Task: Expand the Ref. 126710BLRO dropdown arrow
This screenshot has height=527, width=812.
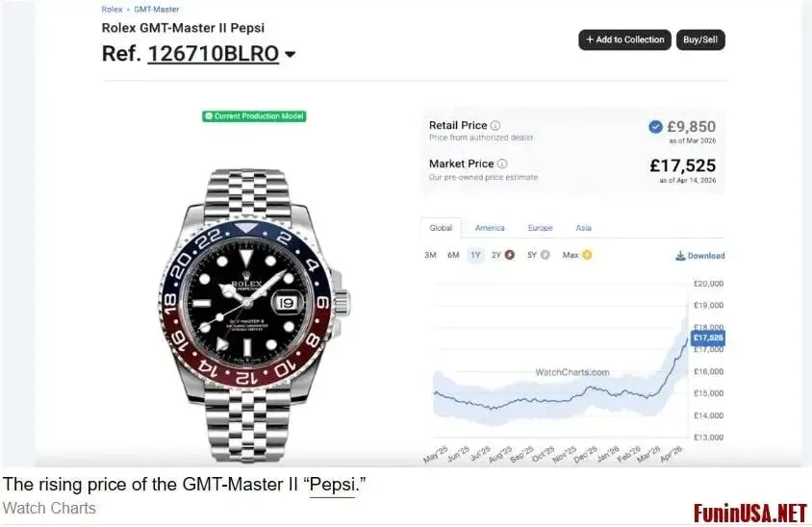Action: pyautogui.click(x=291, y=55)
